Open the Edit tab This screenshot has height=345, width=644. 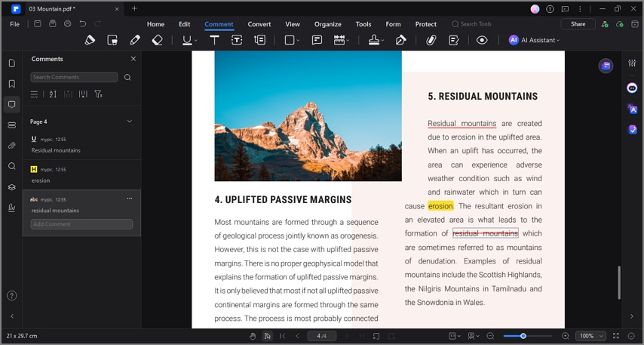(185, 24)
